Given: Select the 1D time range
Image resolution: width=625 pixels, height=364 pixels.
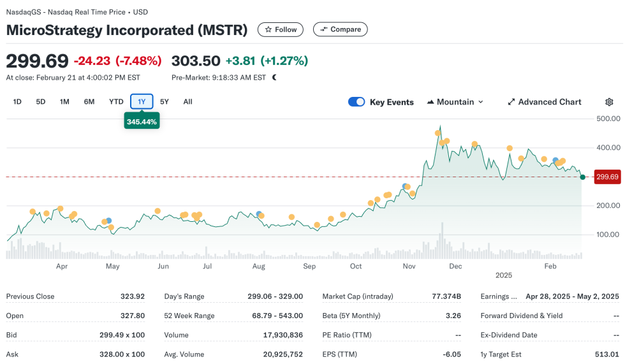Looking at the screenshot, I should pos(17,102).
